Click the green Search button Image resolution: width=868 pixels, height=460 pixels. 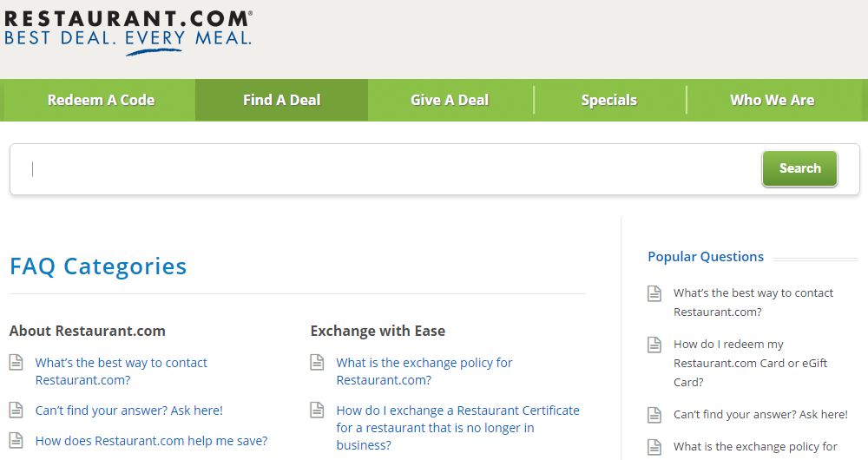800,168
